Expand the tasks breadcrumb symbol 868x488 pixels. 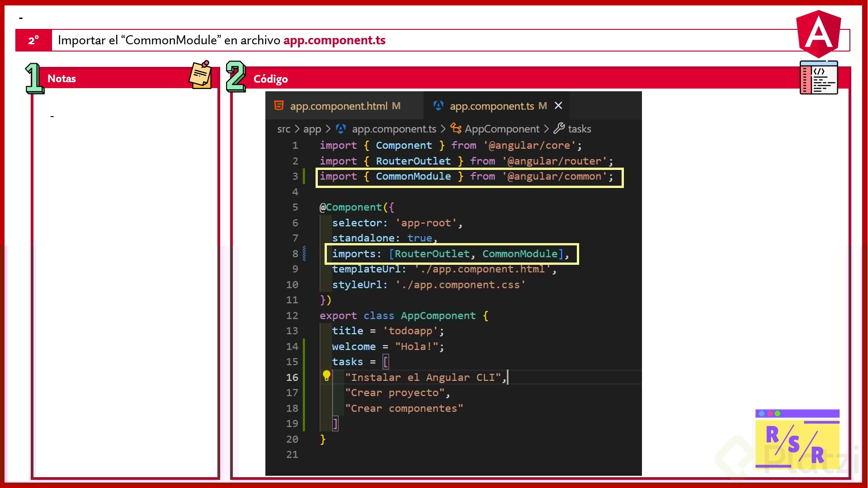[579, 129]
